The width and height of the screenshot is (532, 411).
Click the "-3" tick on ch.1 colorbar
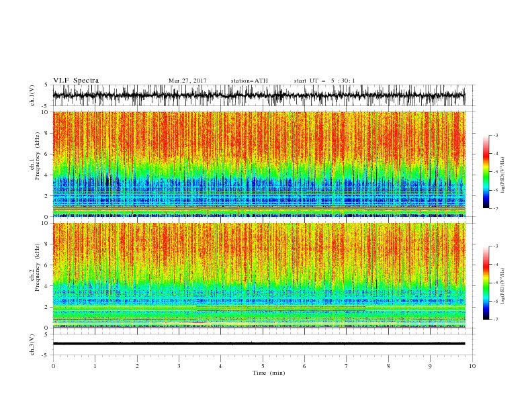496,135
